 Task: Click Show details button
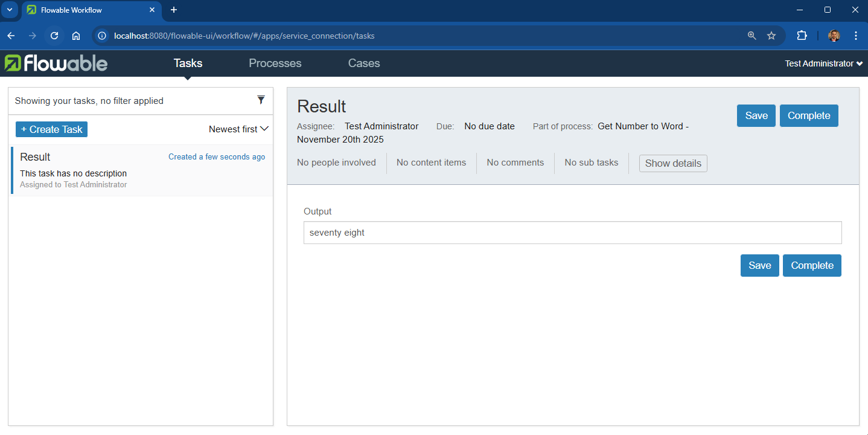pos(673,163)
